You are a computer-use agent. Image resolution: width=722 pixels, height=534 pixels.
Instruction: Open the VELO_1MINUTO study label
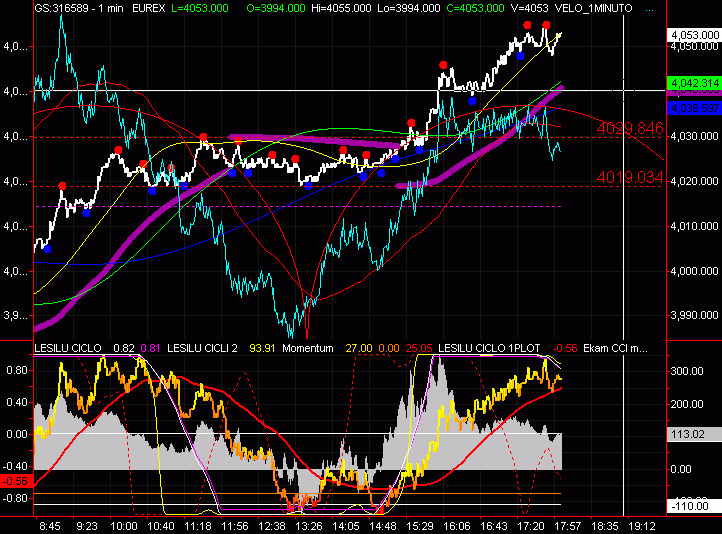coord(594,8)
